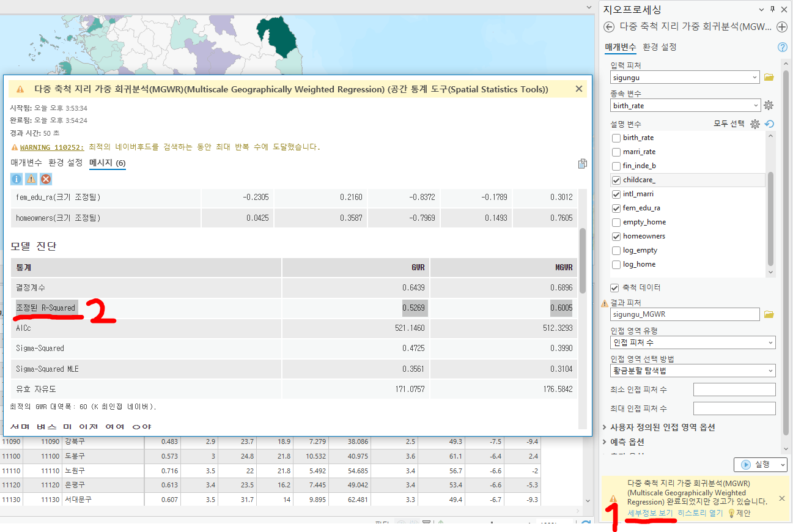Check the birth_rate explanatory variable
The width and height of the screenshot is (793, 532).
tap(616, 138)
